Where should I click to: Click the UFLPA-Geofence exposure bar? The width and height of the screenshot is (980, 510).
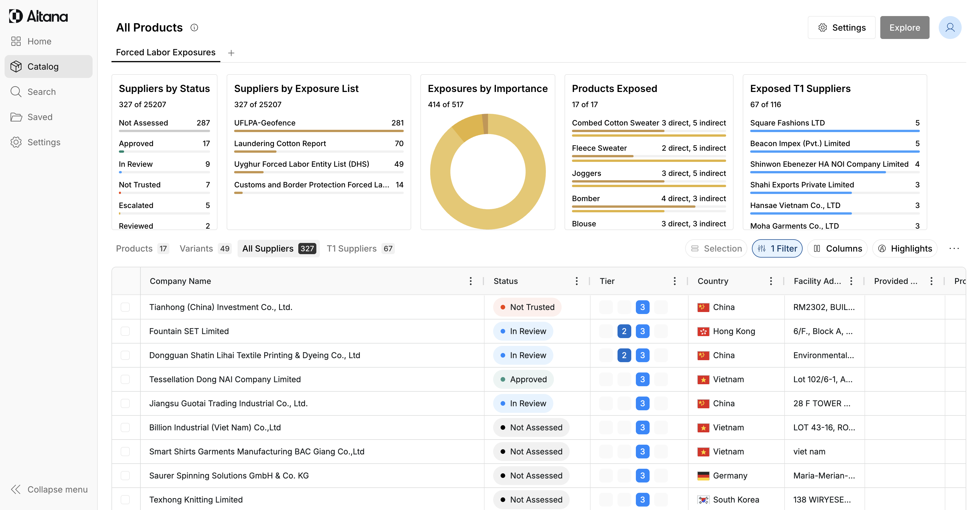tap(318, 130)
